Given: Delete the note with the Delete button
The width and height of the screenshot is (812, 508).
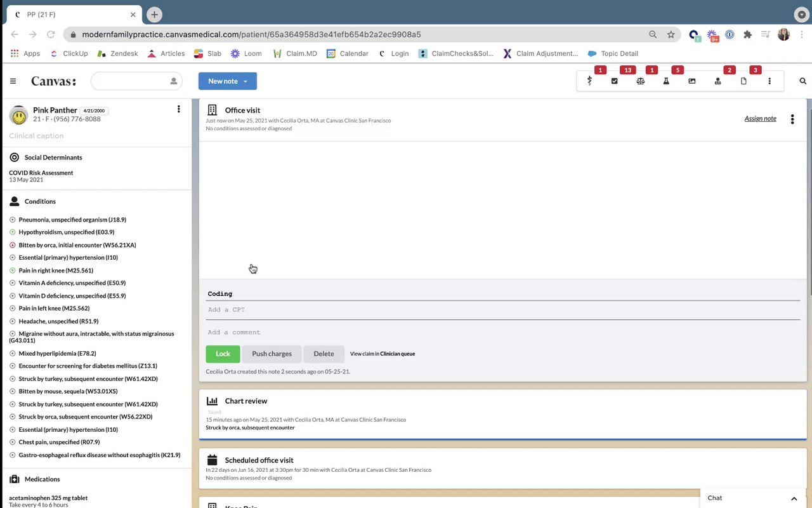Looking at the screenshot, I should tap(324, 354).
